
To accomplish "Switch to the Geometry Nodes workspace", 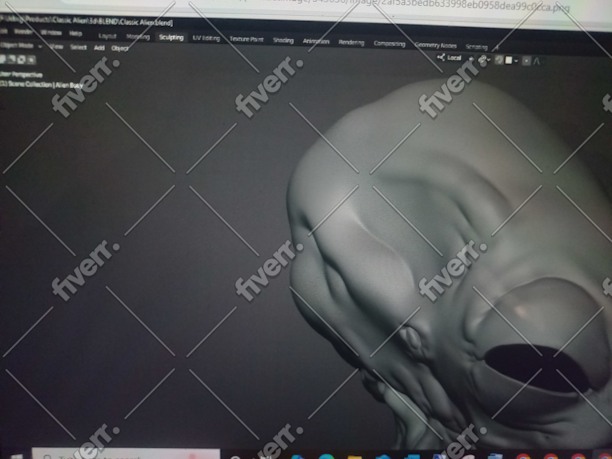I will [436, 45].
